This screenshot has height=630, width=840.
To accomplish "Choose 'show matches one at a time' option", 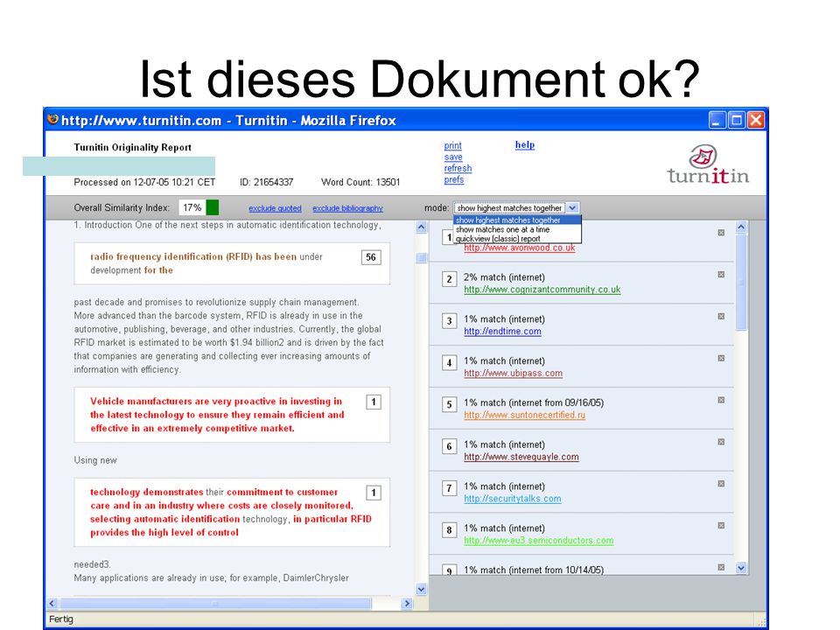I will [x=517, y=229].
